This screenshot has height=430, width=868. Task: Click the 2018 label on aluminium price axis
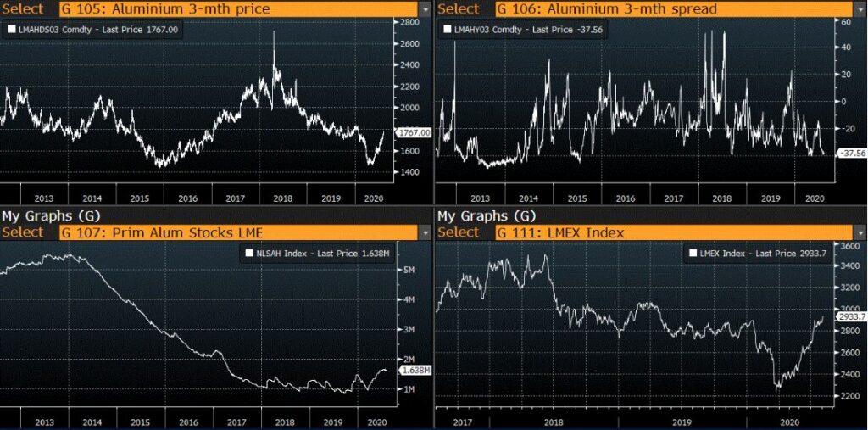coord(281,198)
